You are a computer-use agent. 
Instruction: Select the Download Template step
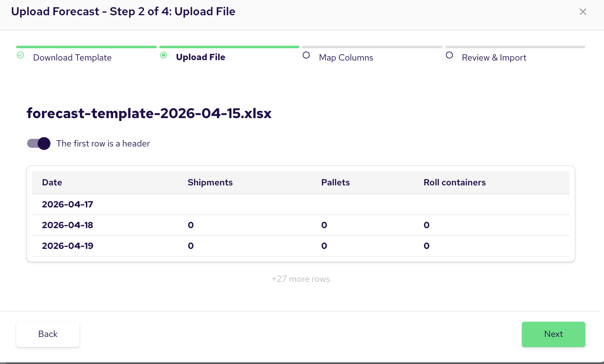[x=72, y=58]
